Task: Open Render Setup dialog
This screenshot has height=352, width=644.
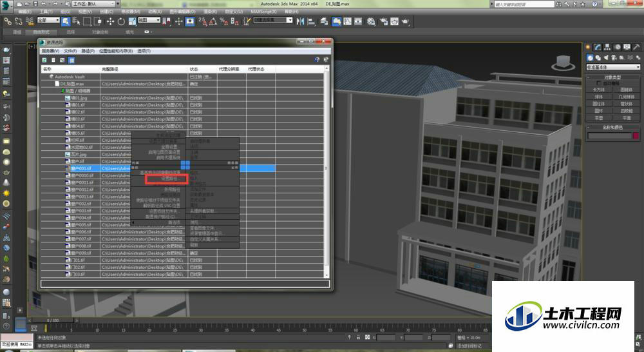Action: 384,21
